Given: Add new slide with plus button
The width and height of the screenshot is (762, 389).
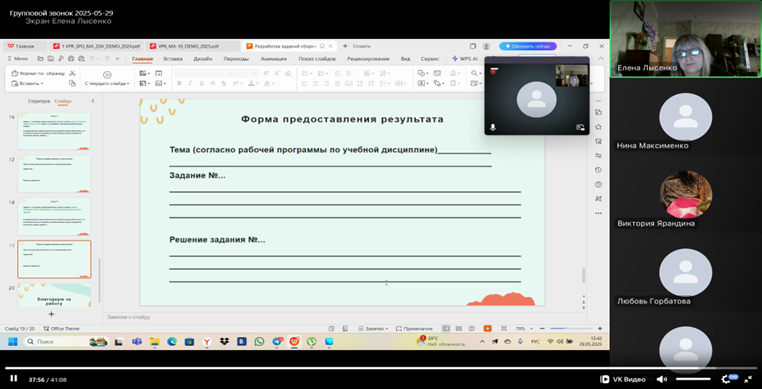Looking at the screenshot, I should (x=51, y=314).
